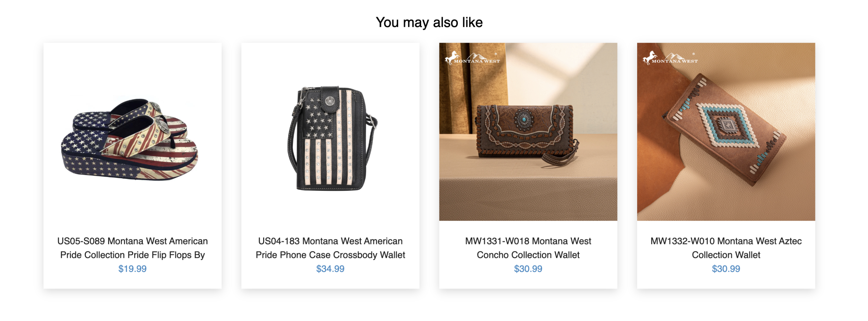Open the MW1331-W018 Concho Collection Wallet link
This screenshot has width=868, height=321.
click(x=528, y=247)
